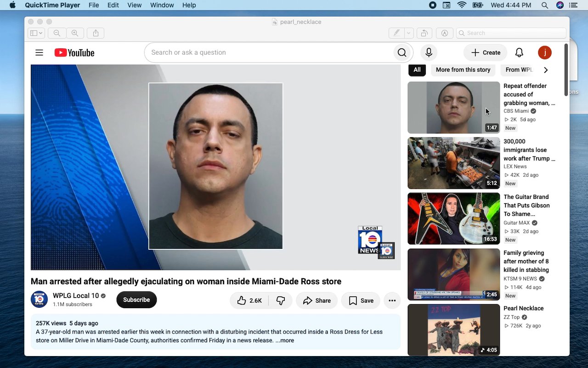Click the YouTube search input field
588x368 pixels.
pos(268,52)
